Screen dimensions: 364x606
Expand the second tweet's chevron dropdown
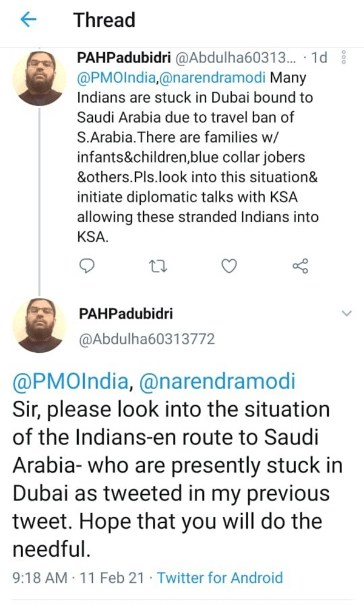click(x=346, y=313)
